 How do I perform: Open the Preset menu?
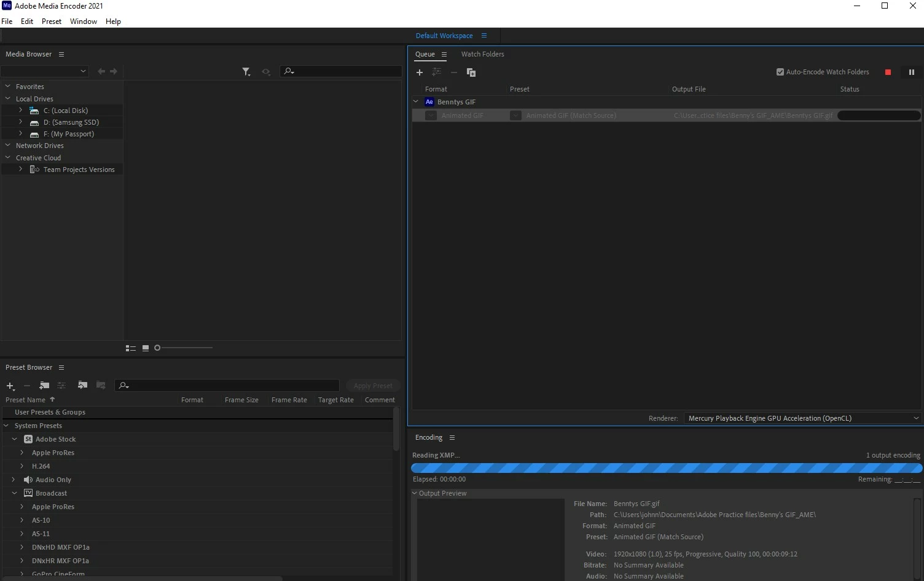(52, 21)
